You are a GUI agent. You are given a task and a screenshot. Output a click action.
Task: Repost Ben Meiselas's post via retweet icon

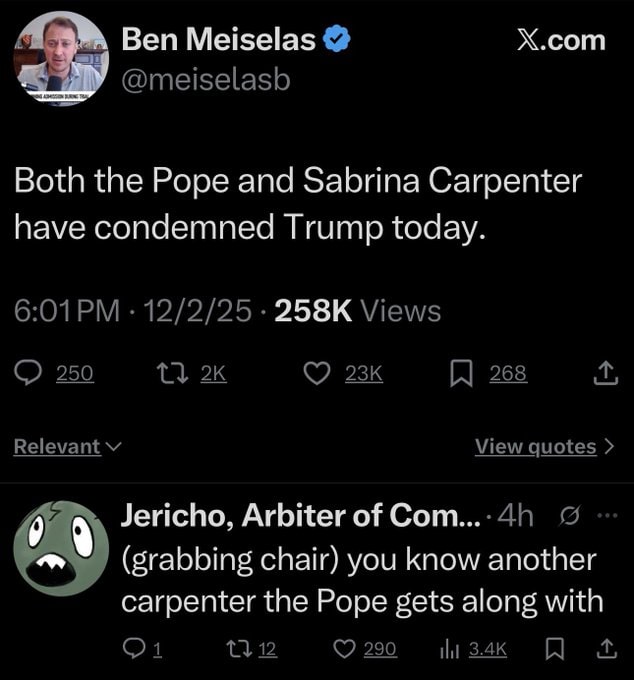click(172, 373)
